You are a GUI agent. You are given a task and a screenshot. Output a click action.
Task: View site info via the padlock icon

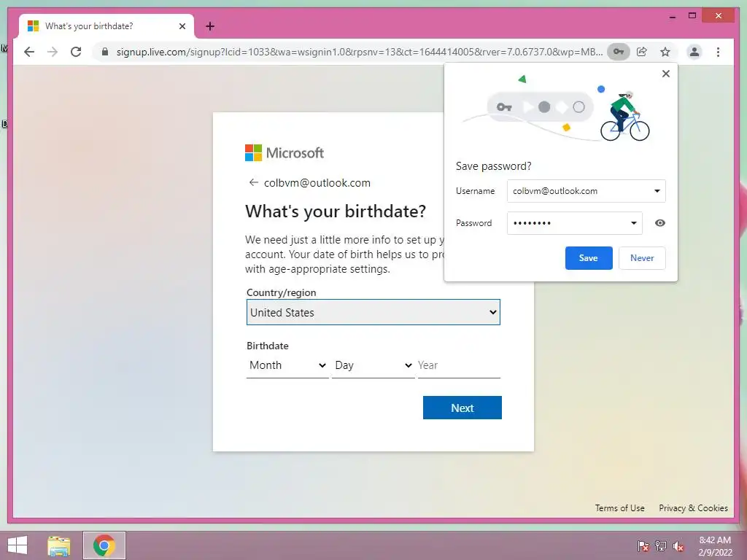point(105,52)
